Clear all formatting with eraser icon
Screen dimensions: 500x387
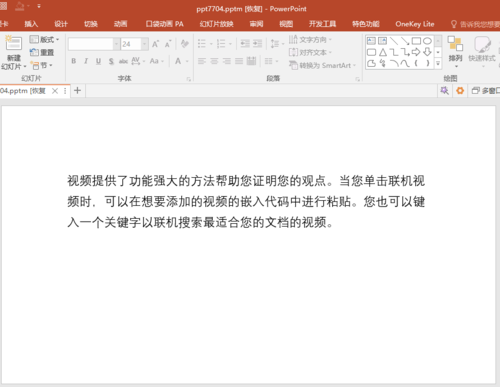pos(184,44)
